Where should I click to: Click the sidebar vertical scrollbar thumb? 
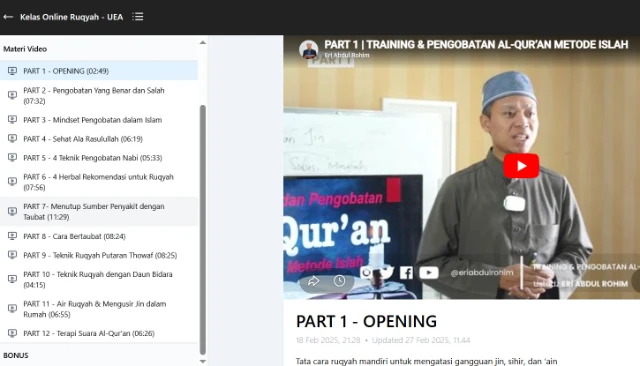click(x=202, y=230)
